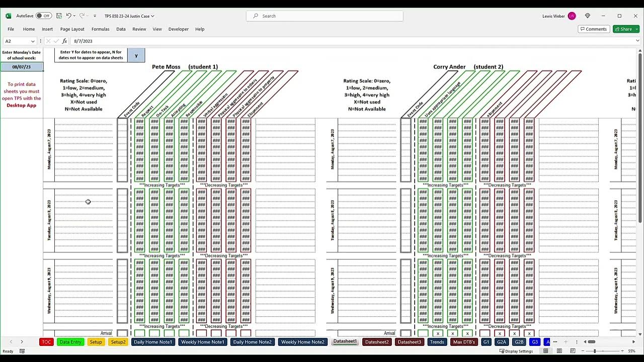Open the Undo history dropdown
This screenshot has width=644, height=362.
(x=74, y=16)
